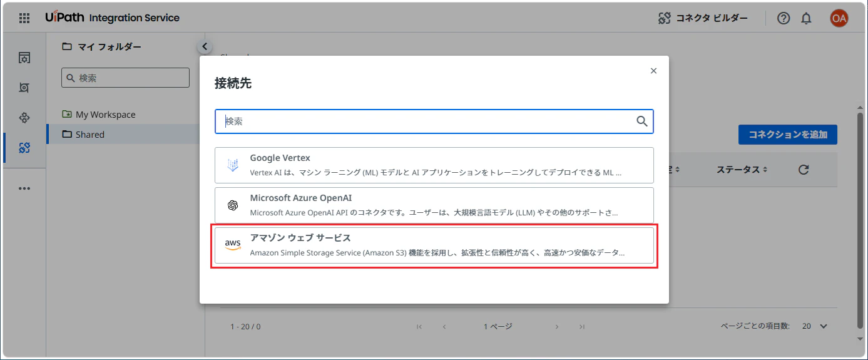Click the magnifier icon in dialog search

click(x=642, y=121)
